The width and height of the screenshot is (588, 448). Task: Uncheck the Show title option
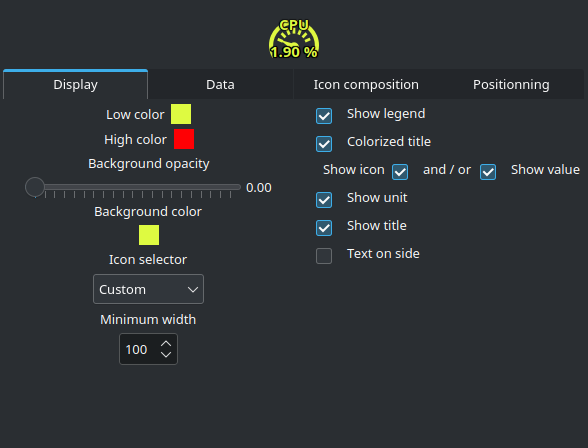tap(324, 228)
